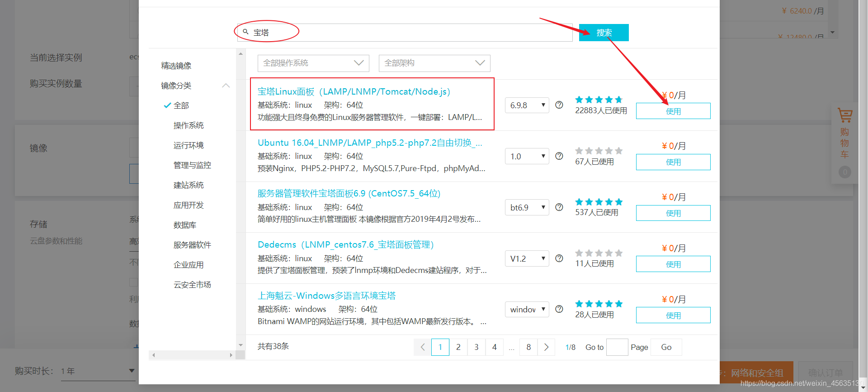
Task: Open Ubuntu 16.04_LNMP/LAMP image link
Action: [x=370, y=143]
